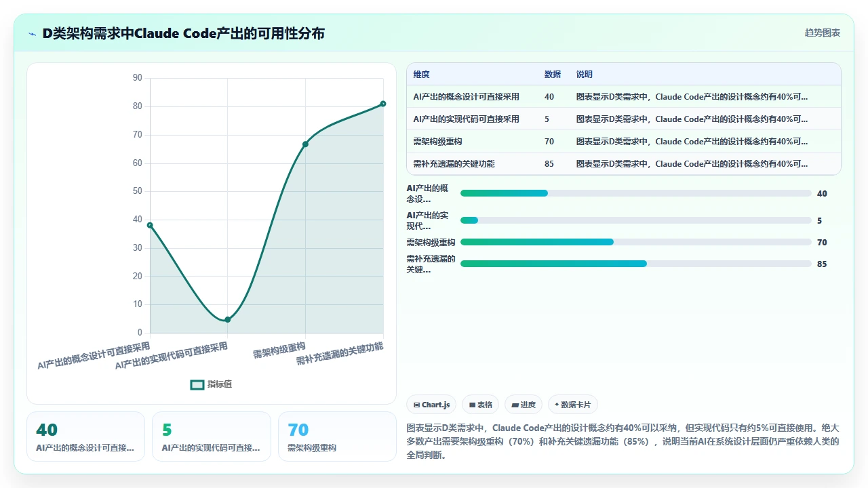Click the 趋势图表 label in header

pos(823,33)
